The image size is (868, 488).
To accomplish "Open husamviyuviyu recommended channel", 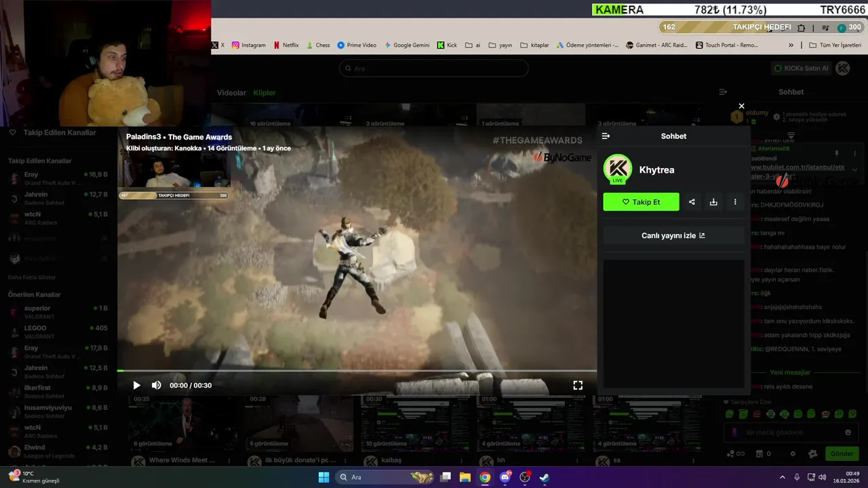I will (58, 411).
